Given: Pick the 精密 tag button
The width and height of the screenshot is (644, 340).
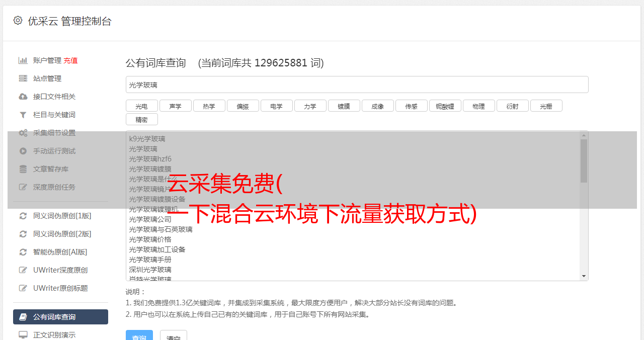Looking at the screenshot, I should 141,119.
